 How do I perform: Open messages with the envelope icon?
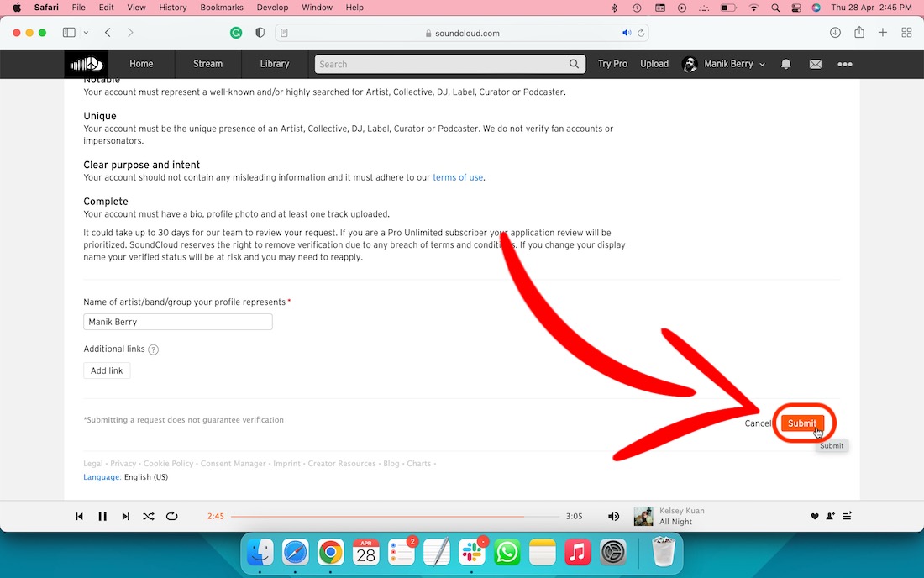pyautogui.click(x=815, y=64)
